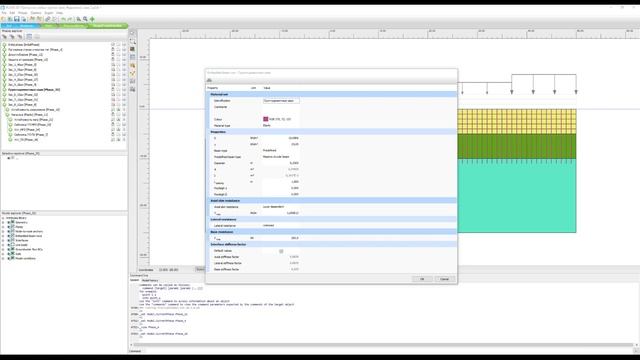Viewport: 640px width, 360px height.
Task: Click the New project toolbar icon
Action: [x=3, y=19]
